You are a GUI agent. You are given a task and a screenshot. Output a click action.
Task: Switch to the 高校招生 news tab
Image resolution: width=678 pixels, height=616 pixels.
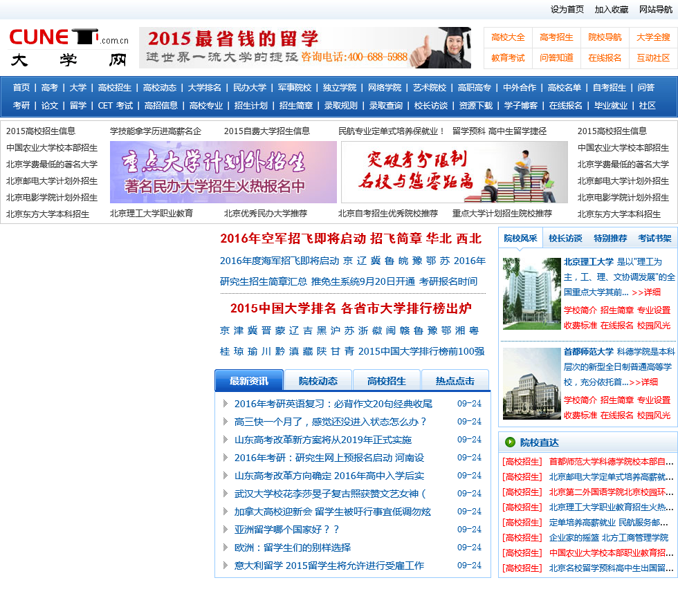coord(386,380)
